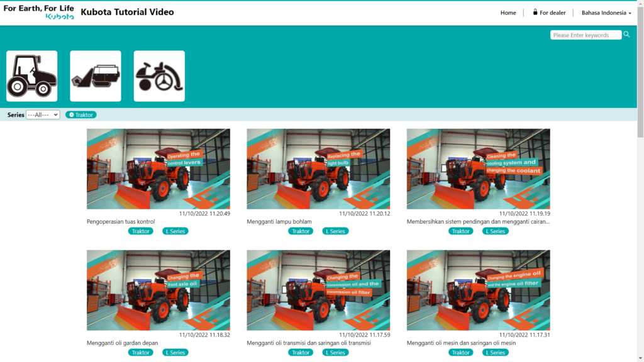The width and height of the screenshot is (644, 362).
Task: Open Changing the engine oil video thumbnail
Action: tap(479, 290)
